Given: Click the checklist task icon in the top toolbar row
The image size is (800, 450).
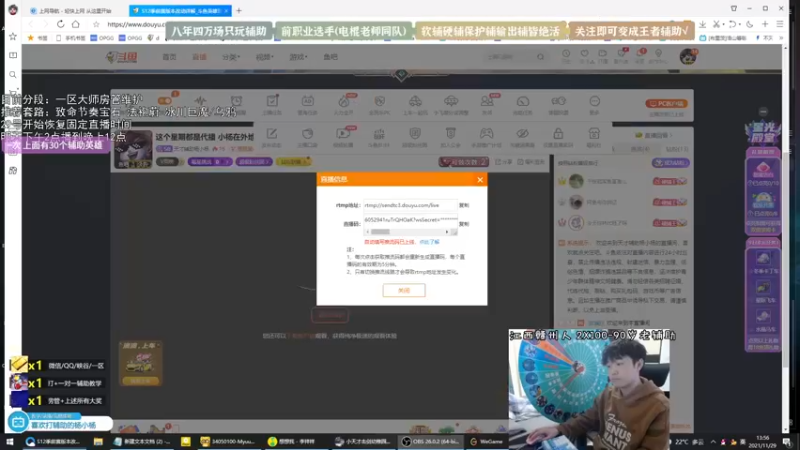Looking at the screenshot, I should (272, 101).
